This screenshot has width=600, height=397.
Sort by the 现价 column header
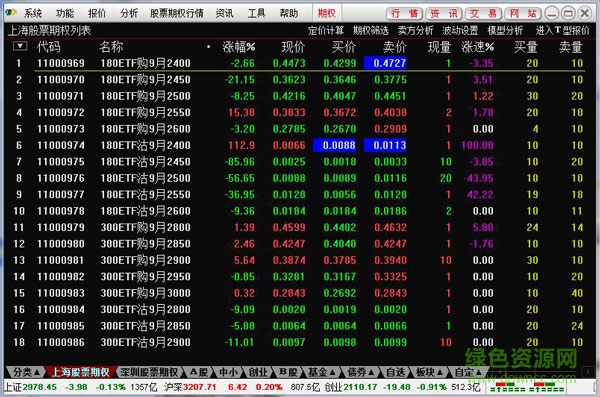(293, 47)
